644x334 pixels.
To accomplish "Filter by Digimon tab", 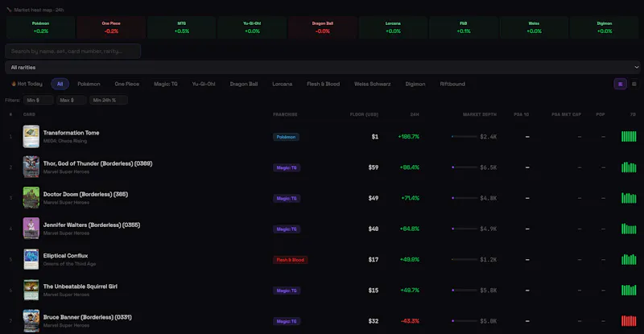I will 415,84.
